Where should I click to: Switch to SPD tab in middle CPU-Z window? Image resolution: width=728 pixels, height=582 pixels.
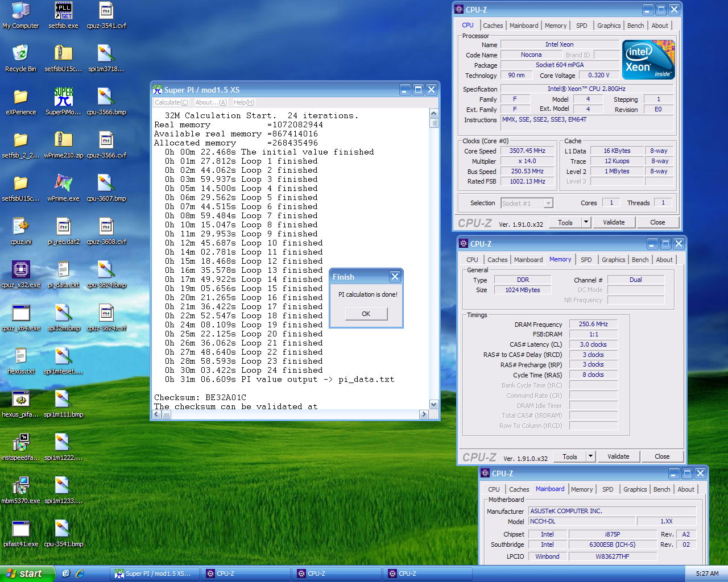(x=586, y=260)
